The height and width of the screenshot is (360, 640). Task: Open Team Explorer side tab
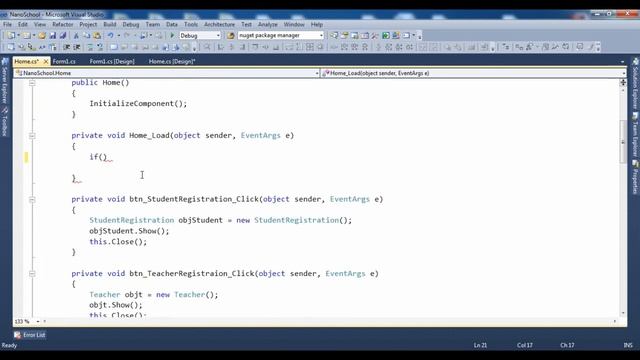(x=635, y=135)
